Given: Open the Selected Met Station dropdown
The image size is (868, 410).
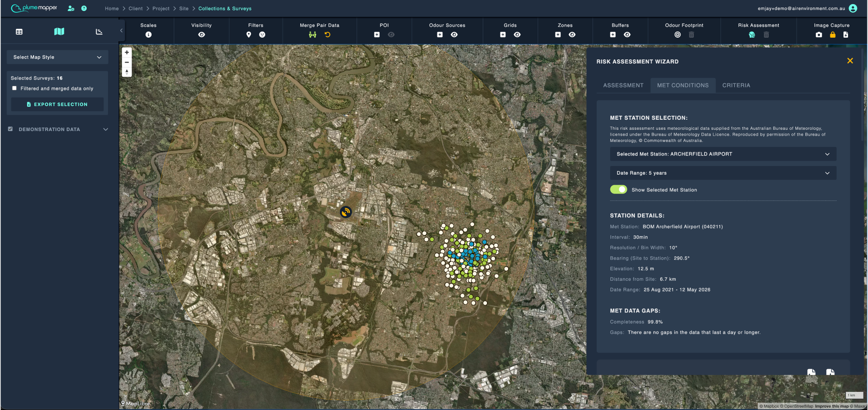Looking at the screenshot, I should click(x=723, y=154).
